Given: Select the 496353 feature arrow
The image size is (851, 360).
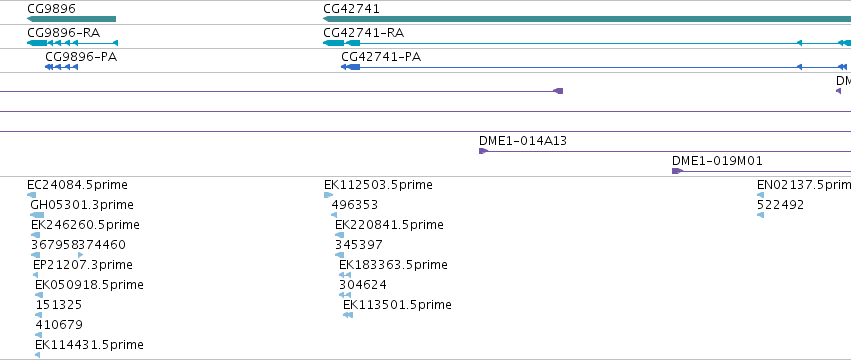Looking at the screenshot, I should coord(334,215).
